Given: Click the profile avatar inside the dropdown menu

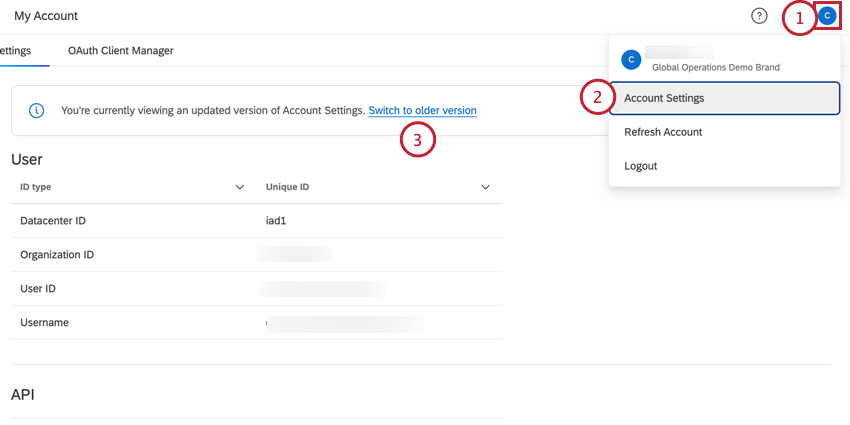Looking at the screenshot, I should point(631,60).
